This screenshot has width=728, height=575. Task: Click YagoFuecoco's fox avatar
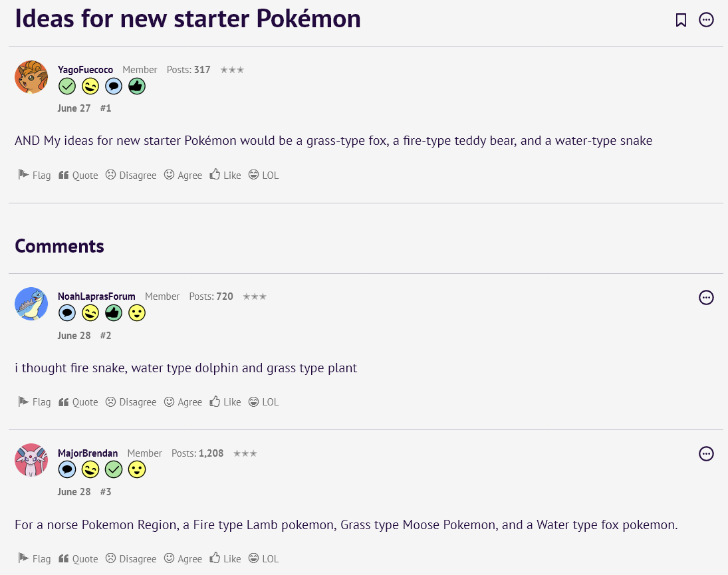(31, 77)
